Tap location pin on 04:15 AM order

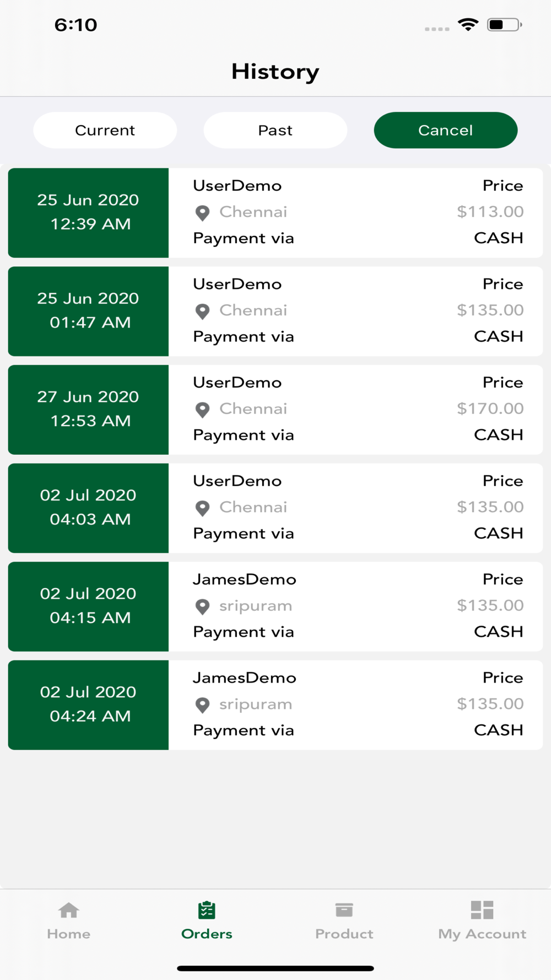202,606
